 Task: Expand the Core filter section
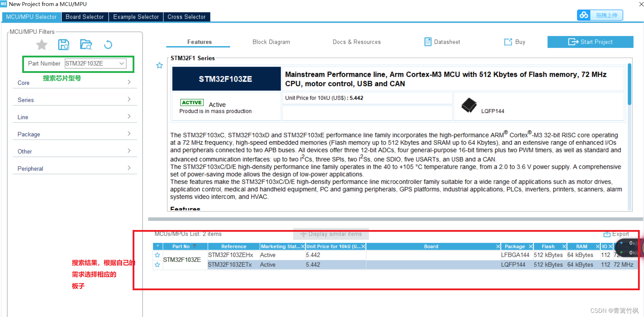(74, 82)
